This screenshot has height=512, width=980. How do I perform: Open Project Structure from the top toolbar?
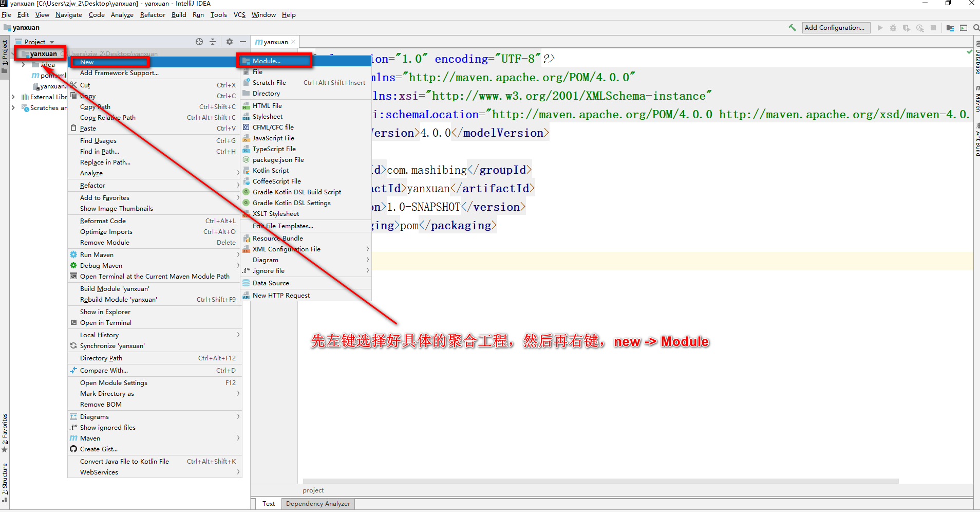click(950, 28)
